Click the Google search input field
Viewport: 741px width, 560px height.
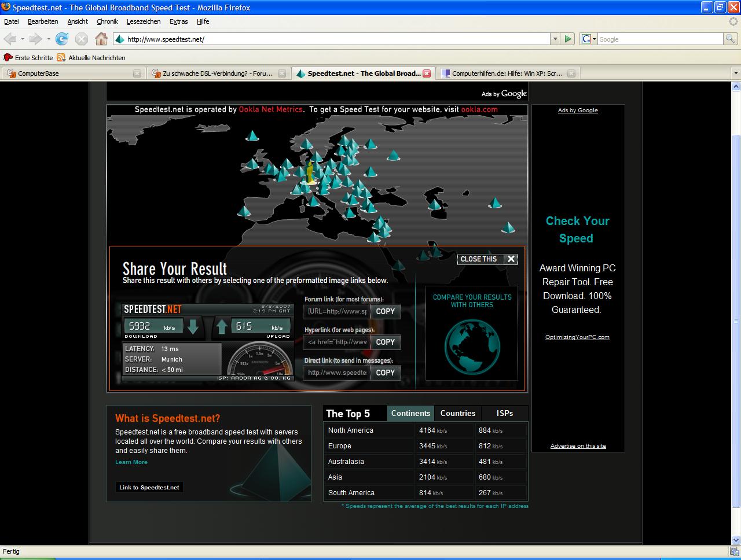point(660,39)
